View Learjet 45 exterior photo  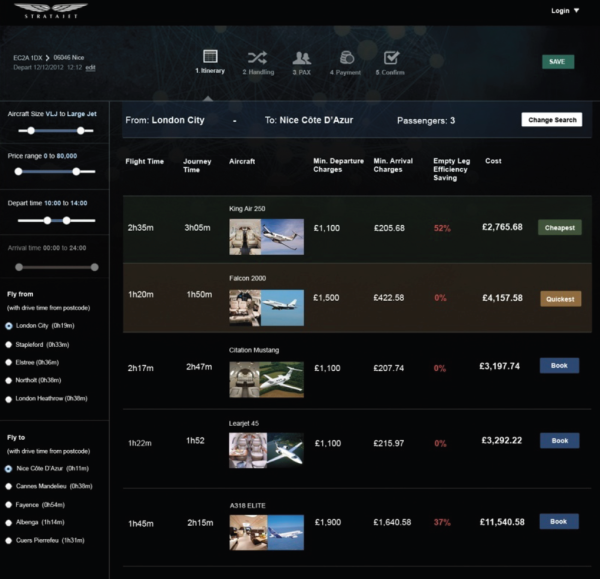pos(285,450)
